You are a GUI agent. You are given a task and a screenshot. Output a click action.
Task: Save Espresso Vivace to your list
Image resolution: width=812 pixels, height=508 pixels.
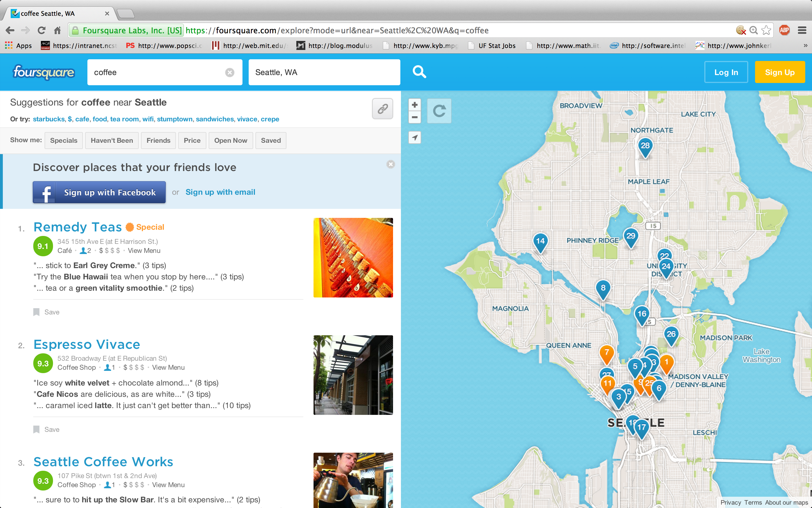point(47,429)
